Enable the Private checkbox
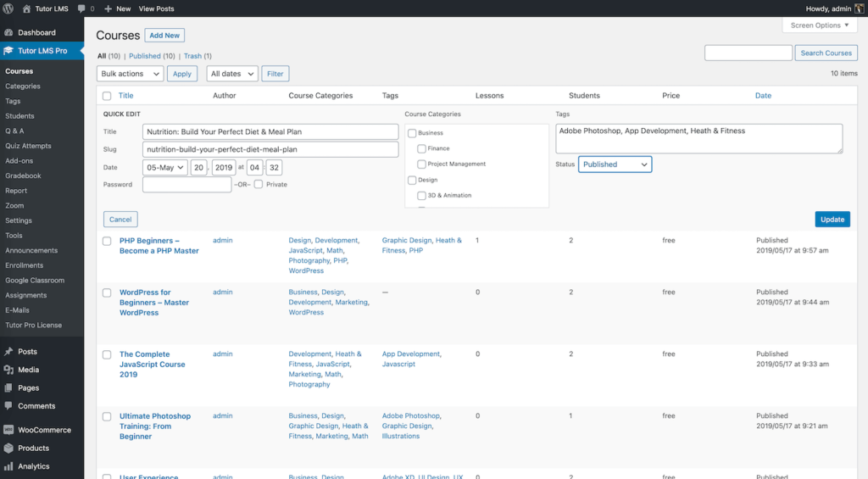Screen dimensions: 868x479 point(259,185)
